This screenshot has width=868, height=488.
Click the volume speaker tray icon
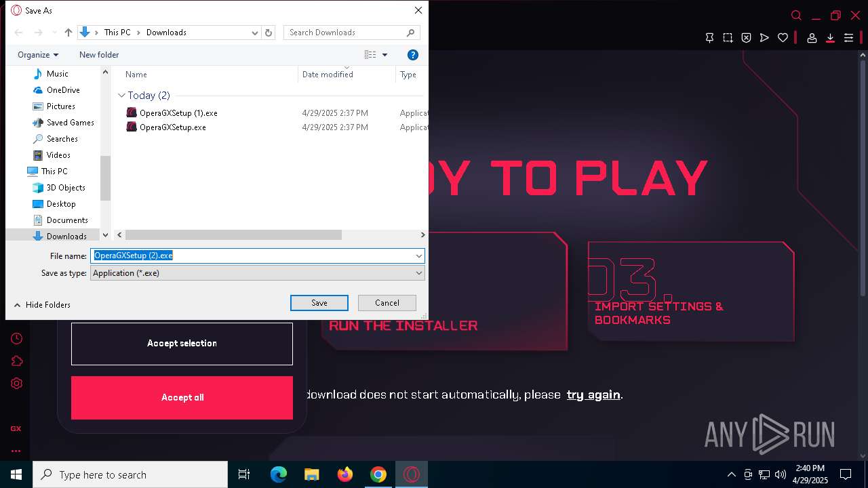tap(781, 474)
